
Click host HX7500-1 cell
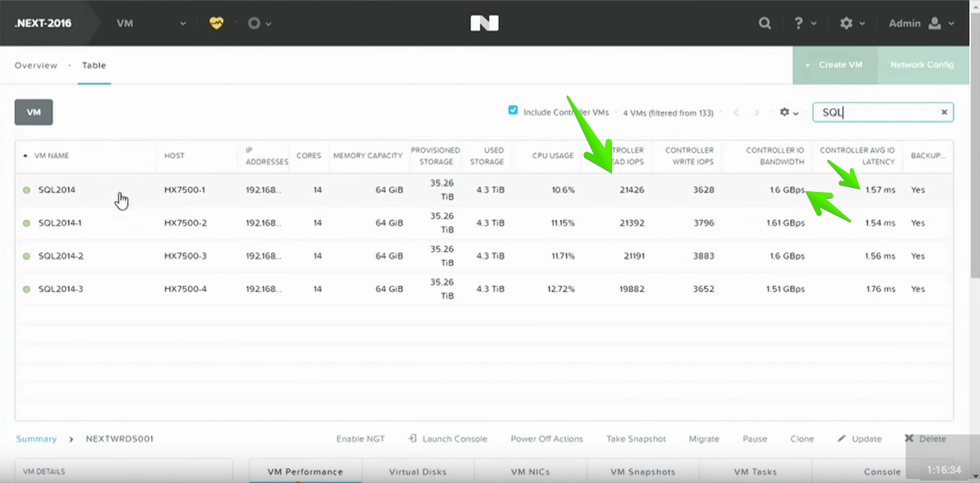point(185,190)
